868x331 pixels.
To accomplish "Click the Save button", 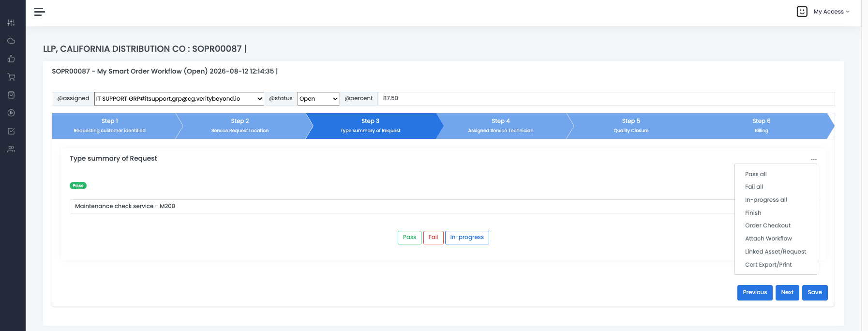I will pyautogui.click(x=815, y=293).
